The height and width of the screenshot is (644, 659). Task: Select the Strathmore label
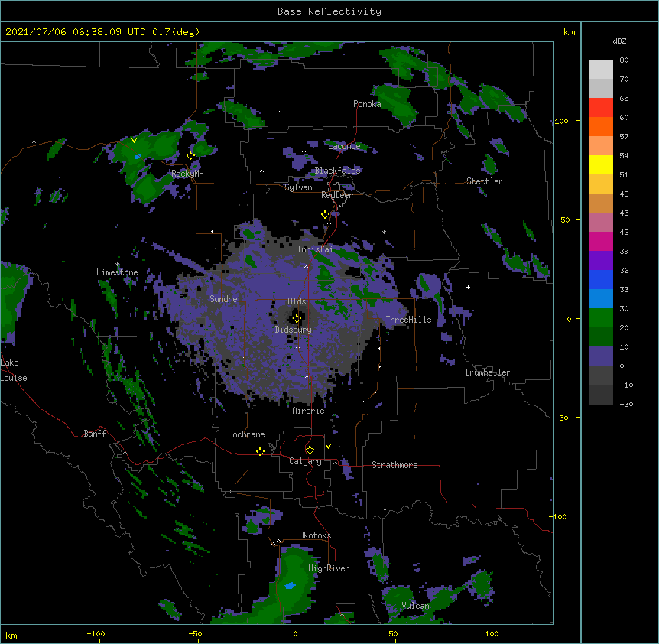(394, 465)
